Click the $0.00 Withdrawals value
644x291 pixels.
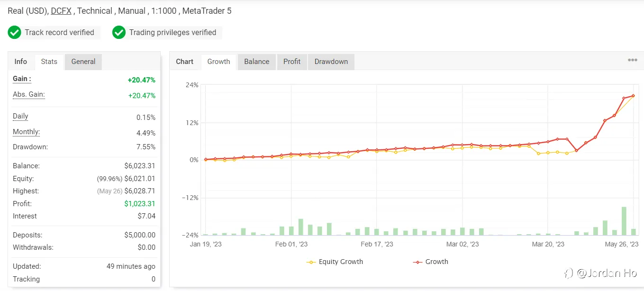pos(146,247)
